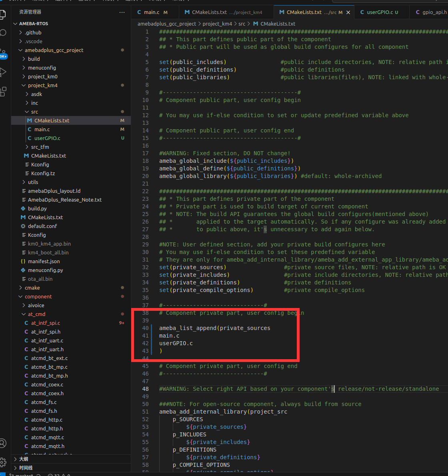
Task: Open atcmd_fs.h file
Action: [71, 411]
